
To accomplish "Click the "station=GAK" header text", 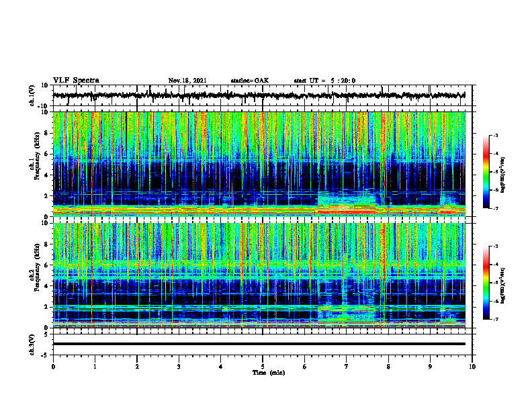I will tap(250, 81).
